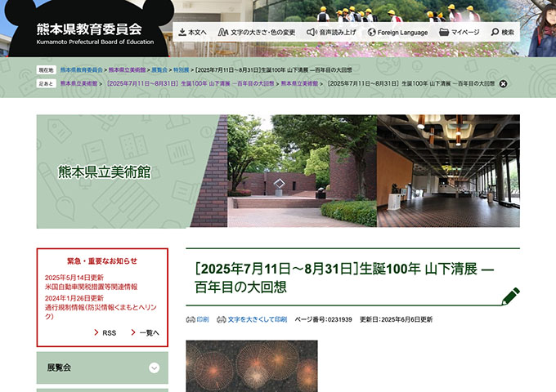Screen dimensions: 556x392
Task: Click the globe icon for Foreign Language
Action: pos(371,32)
